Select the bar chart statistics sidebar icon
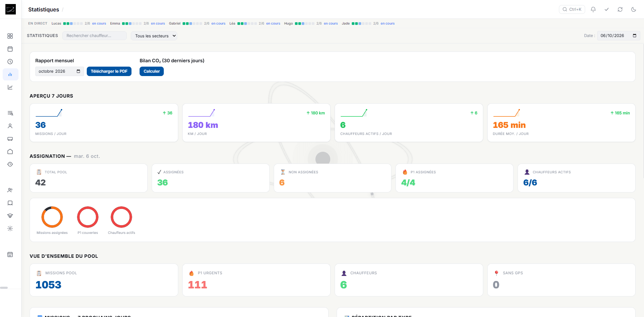This screenshot has height=317, width=644. (10, 74)
